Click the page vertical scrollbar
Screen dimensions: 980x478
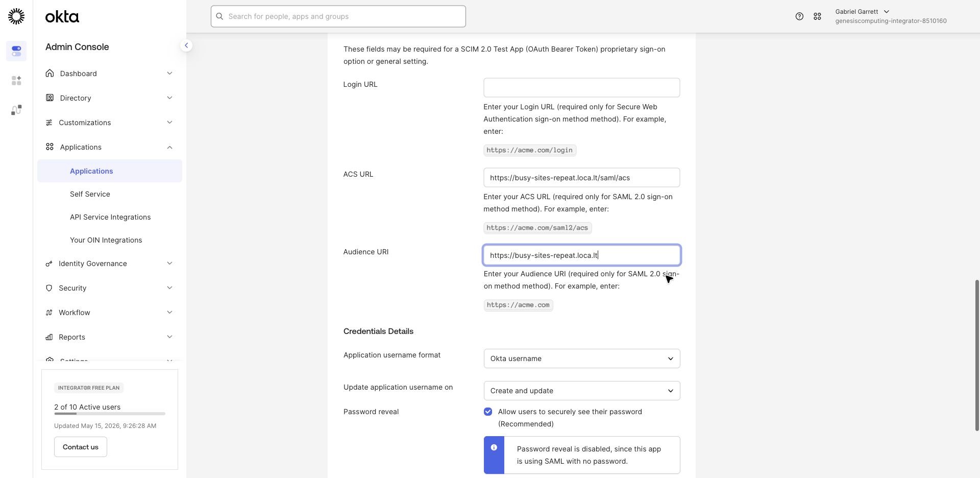pyautogui.click(x=977, y=355)
